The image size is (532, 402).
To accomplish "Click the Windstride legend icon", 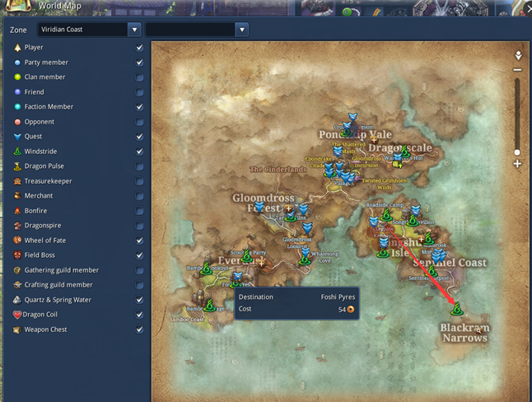I will tap(17, 151).
